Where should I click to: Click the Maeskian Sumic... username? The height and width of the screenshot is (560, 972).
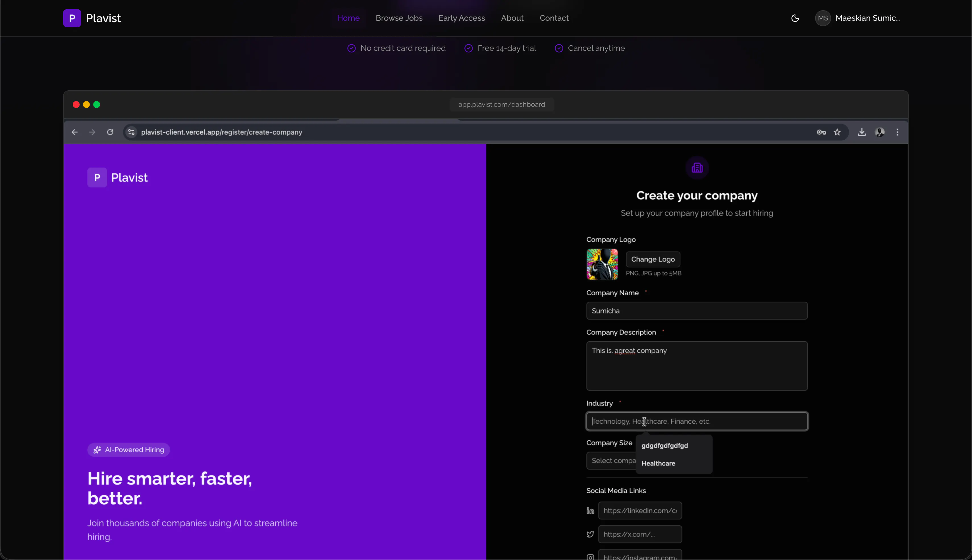coord(868,18)
